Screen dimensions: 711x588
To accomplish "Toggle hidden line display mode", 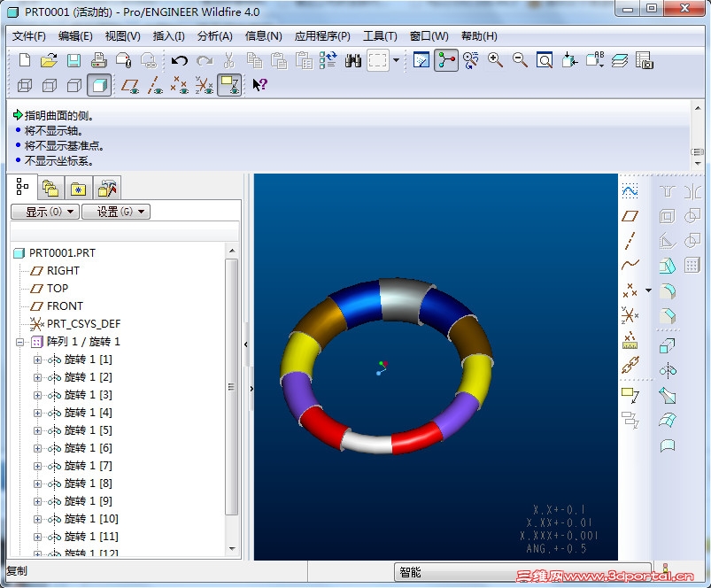I will (x=50, y=85).
